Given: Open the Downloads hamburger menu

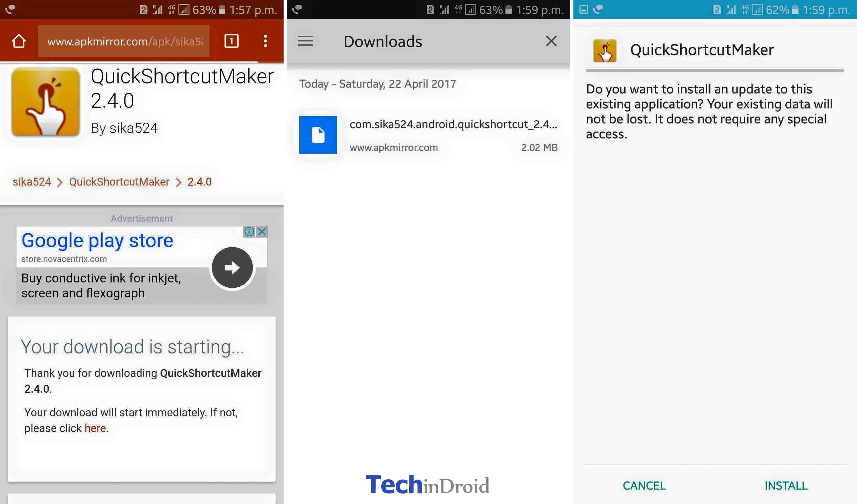Looking at the screenshot, I should (x=305, y=41).
